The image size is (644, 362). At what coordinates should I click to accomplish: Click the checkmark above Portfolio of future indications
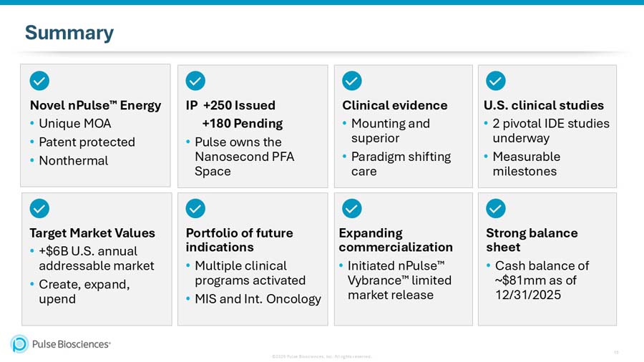[195, 208]
